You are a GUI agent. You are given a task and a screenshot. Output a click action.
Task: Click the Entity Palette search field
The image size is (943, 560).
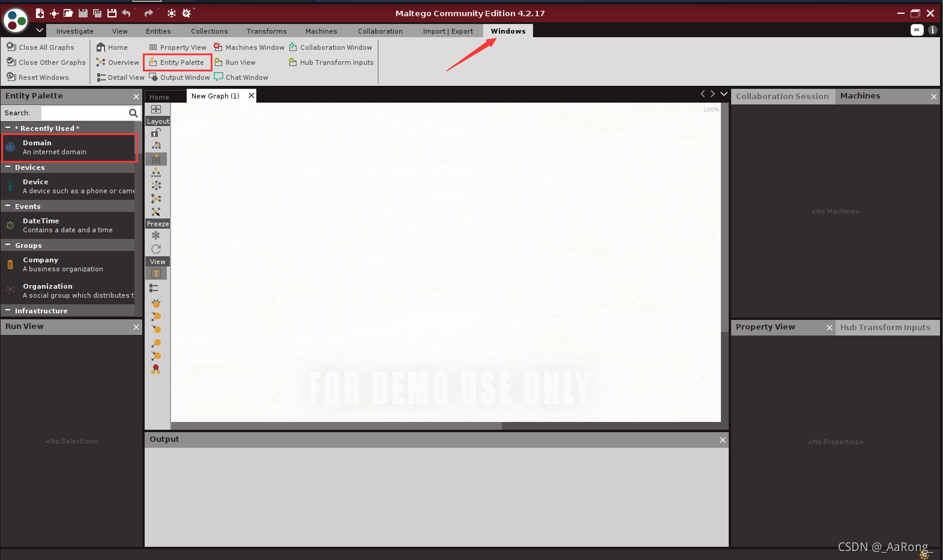pos(85,113)
